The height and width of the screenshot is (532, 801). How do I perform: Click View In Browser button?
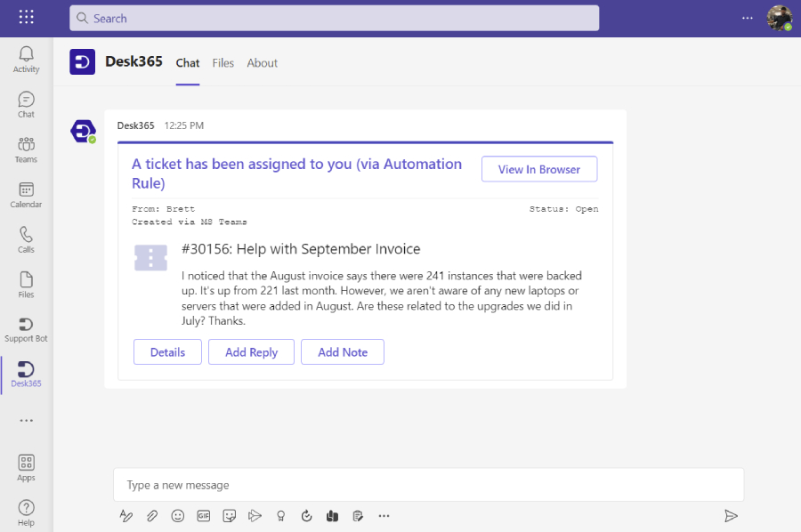point(539,169)
